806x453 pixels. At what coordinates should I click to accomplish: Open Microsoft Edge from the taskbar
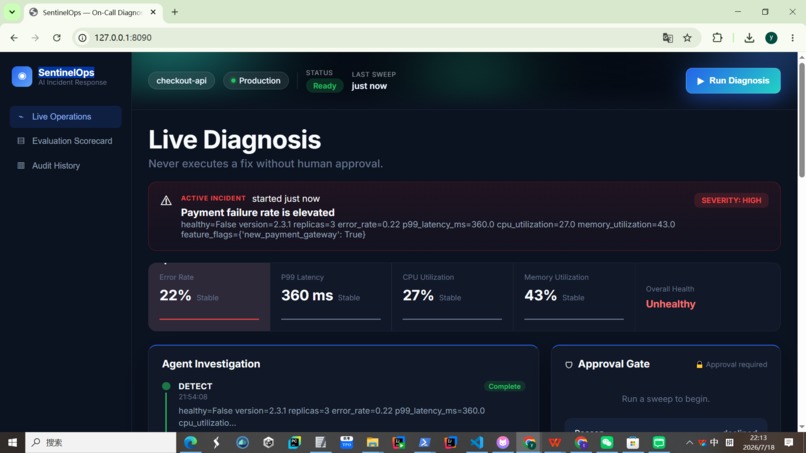coord(190,442)
